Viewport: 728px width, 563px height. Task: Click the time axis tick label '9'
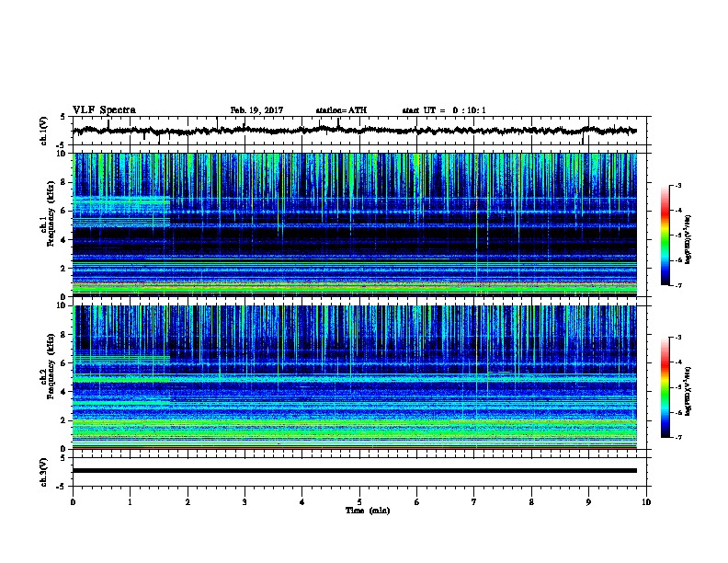(x=588, y=501)
